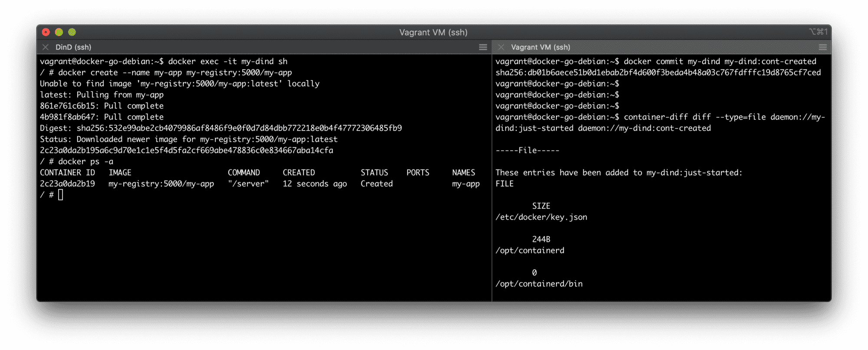This screenshot has height=350, width=868.
Task: Click the window title Vagrant VM (ssh)
Action: tap(433, 32)
